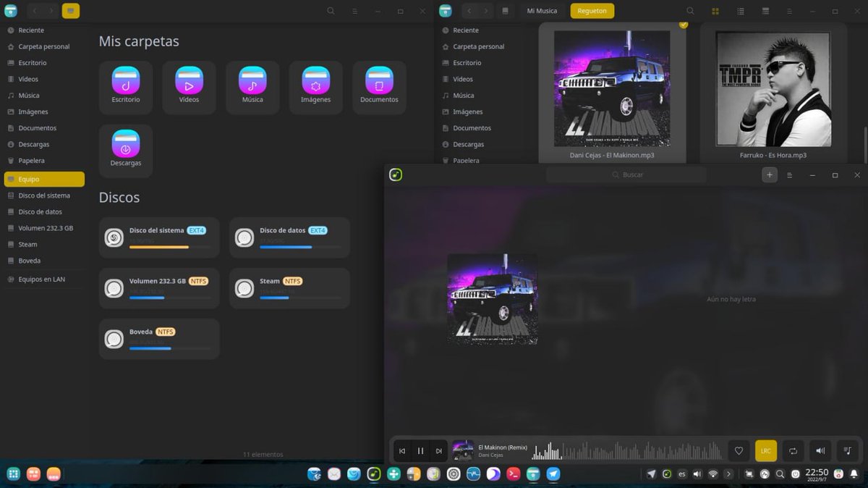This screenshot has width=868, height=488.
Task: Expand the system tray arrow
Action: pyautogui.click(x=728, y=474)
